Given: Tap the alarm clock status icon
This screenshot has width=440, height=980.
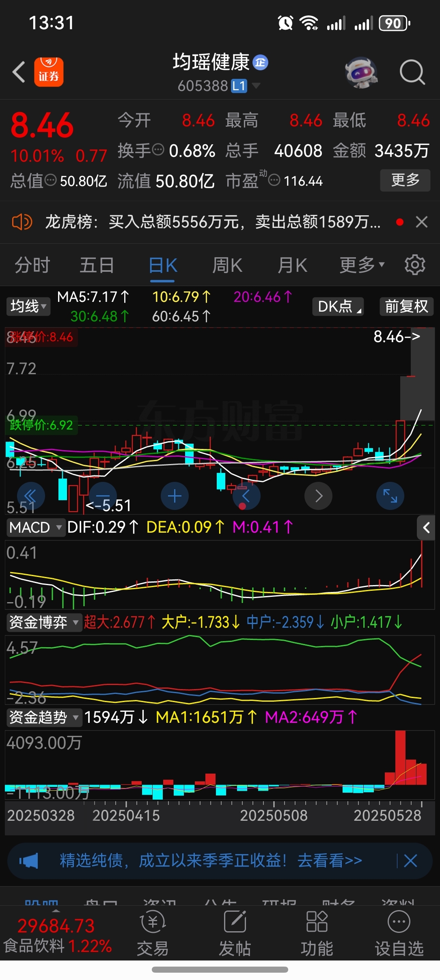Looking at the screenshot, I should [x=285, y=23].
